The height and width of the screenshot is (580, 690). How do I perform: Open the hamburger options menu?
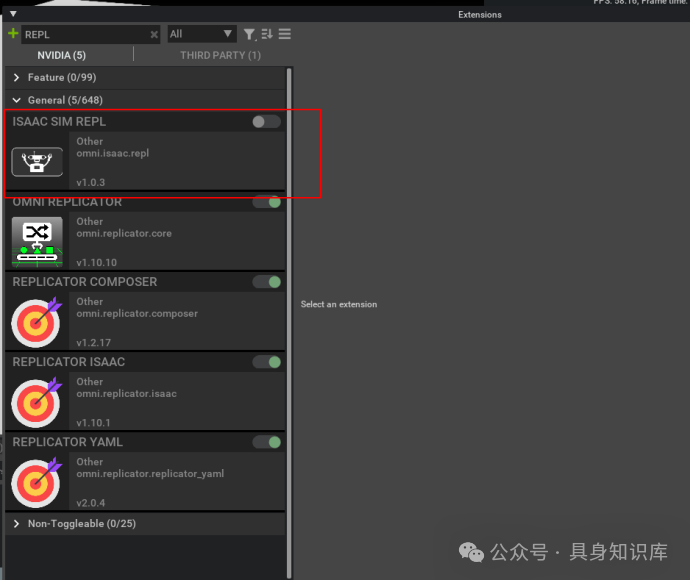(x=285, y=35)
